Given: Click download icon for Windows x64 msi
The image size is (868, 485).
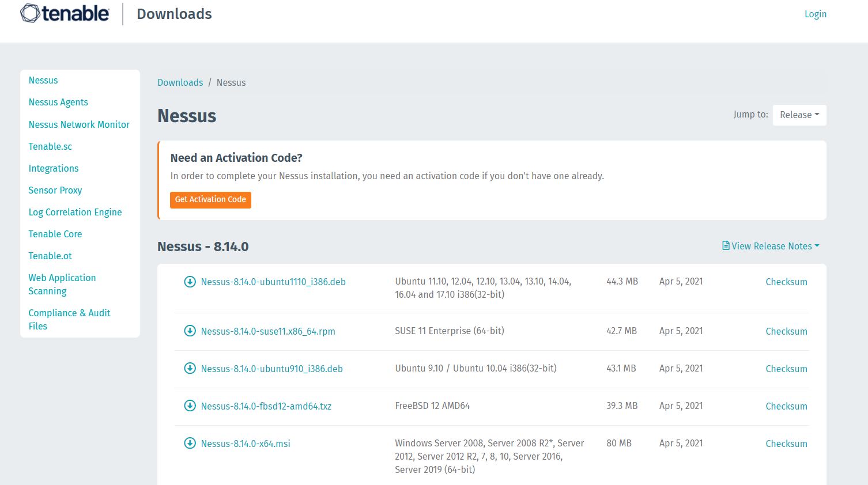Looking at the screenshot, I should pos(190,444).
